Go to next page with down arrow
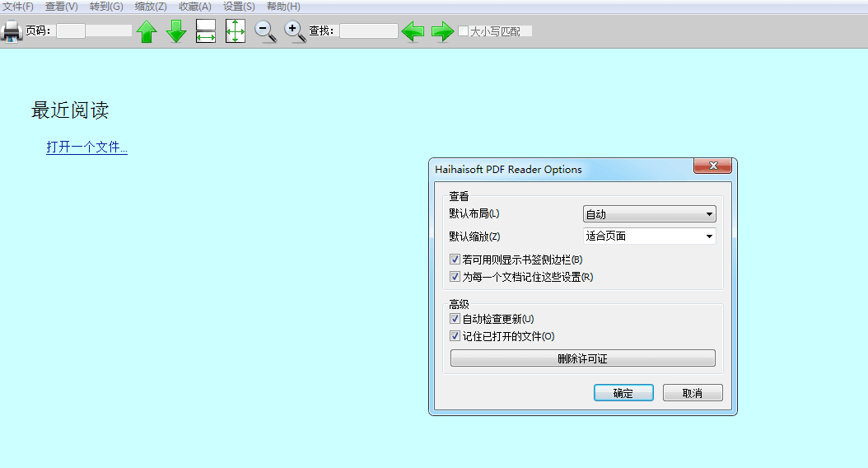 (x=176, y=31)
